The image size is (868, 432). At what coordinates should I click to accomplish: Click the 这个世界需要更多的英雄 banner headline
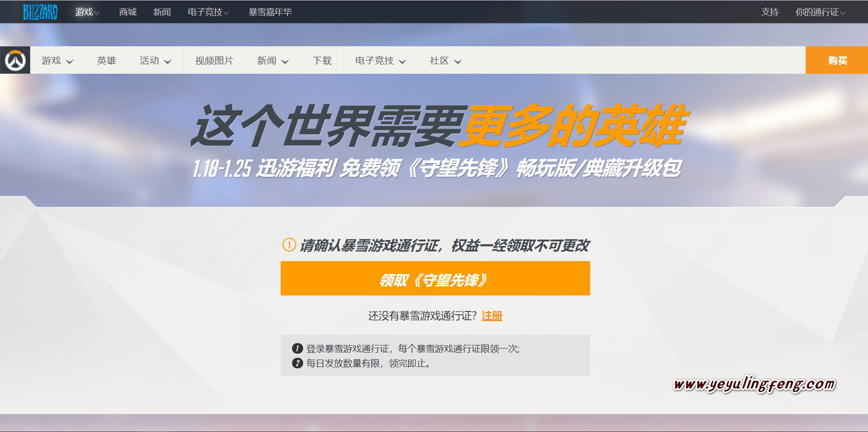coord(439,126)
